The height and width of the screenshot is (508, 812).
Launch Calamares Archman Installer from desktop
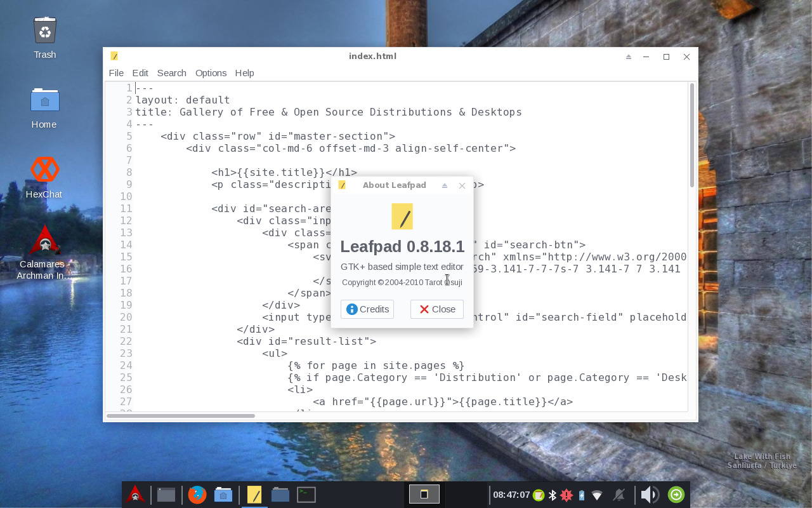[x=44, y=240]
